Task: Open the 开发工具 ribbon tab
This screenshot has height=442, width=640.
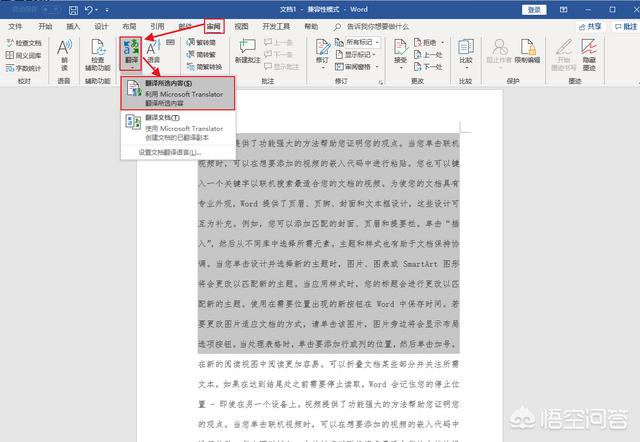Action: (x=276, y=27)
